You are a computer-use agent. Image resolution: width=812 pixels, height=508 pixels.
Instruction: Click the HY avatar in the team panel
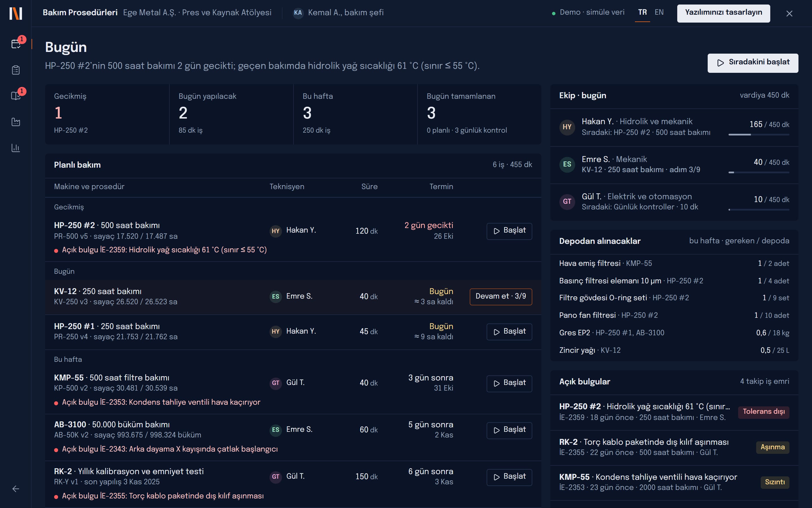point(567,127)
